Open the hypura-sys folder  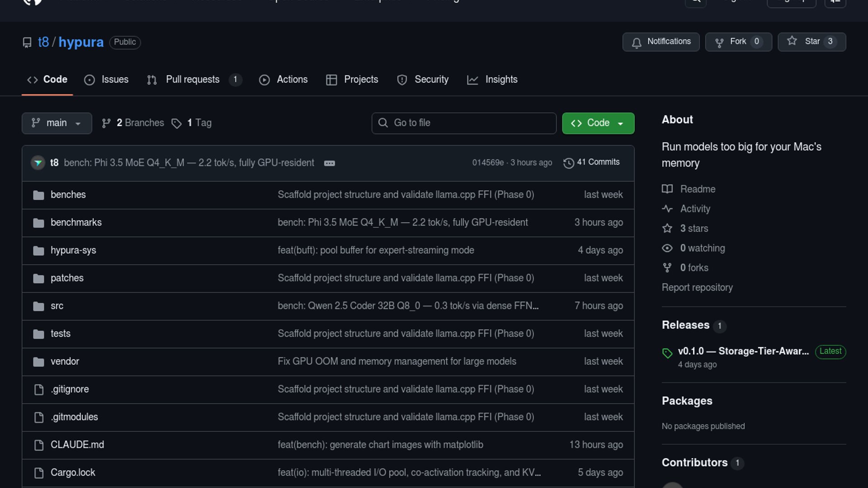(73, 250)
